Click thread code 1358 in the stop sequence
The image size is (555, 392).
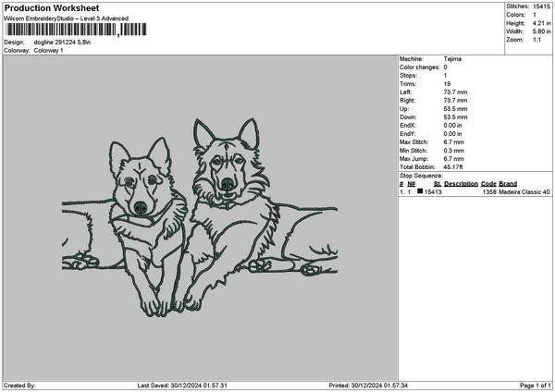pyautogui.click(x=489, y=192)
